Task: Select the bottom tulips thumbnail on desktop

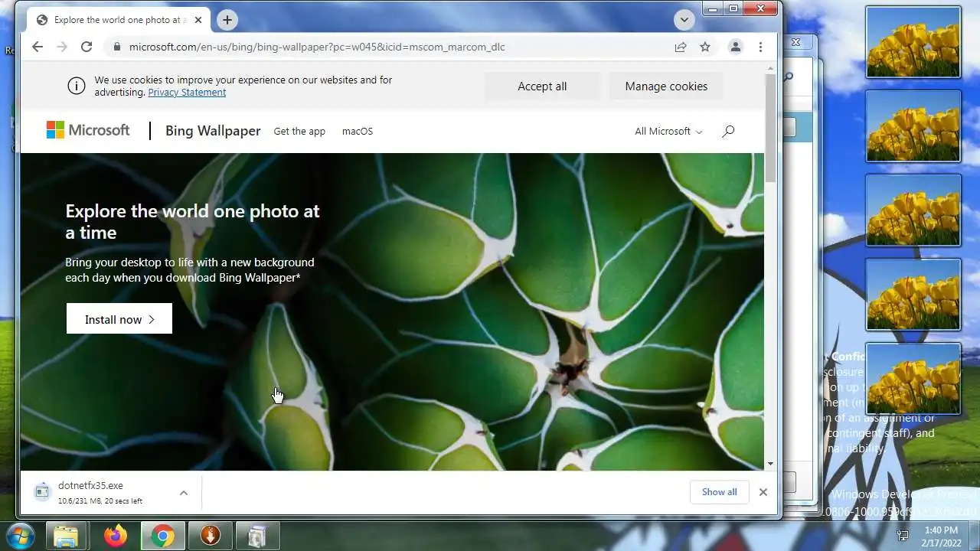Action: (913, 379)
